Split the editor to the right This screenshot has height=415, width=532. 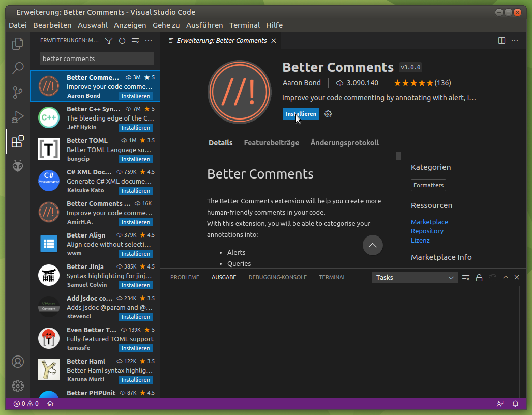pyautogui.click(x=501, y=41)
